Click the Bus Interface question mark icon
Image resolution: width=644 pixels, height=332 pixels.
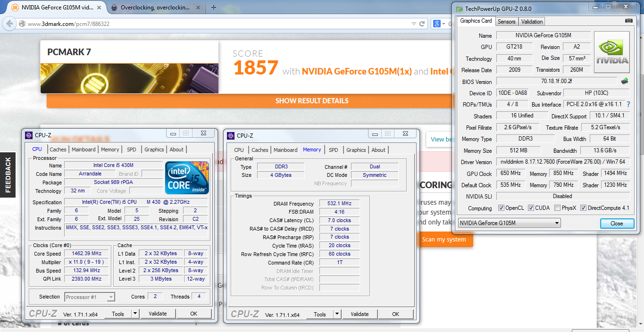click(x=628, y=104)
